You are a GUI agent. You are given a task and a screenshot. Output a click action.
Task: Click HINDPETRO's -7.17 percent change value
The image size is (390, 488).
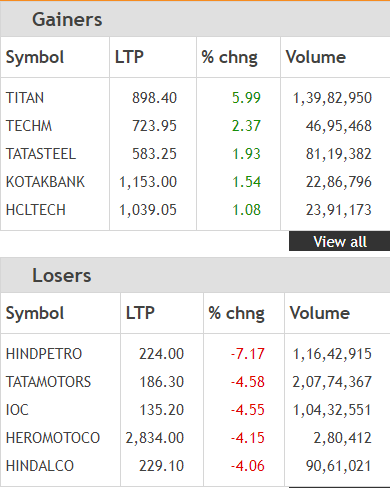coord(248,354)
